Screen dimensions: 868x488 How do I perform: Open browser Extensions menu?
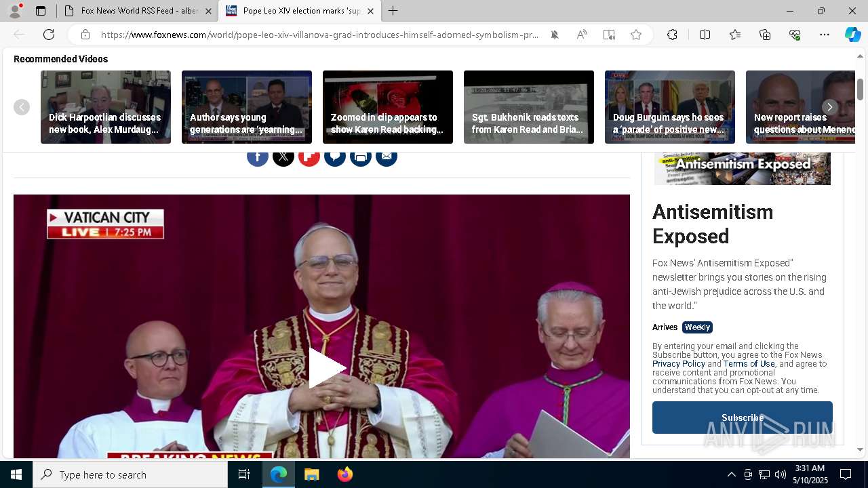click(x=672, y=35)
